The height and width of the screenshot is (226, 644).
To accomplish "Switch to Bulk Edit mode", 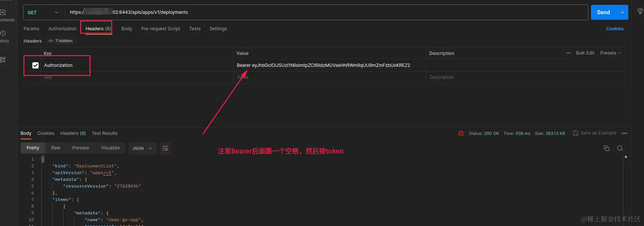I will click(x=585, y=53).
